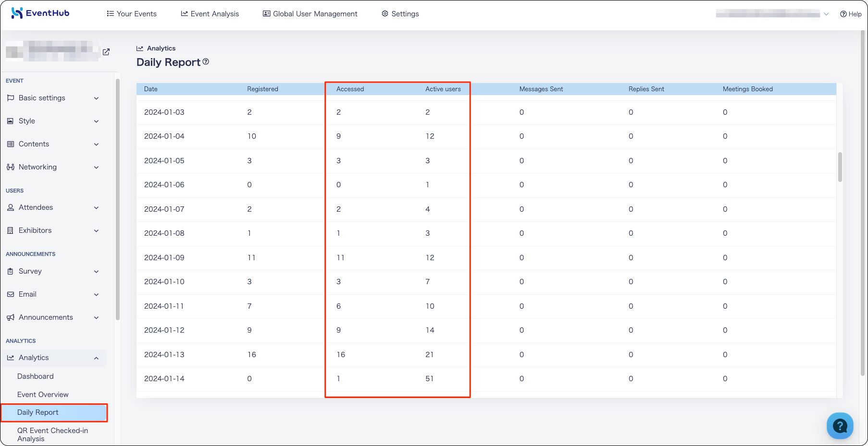Select Daily Report in sidebar
This screenshot has width=868, height=446.
tap(54, 412)
